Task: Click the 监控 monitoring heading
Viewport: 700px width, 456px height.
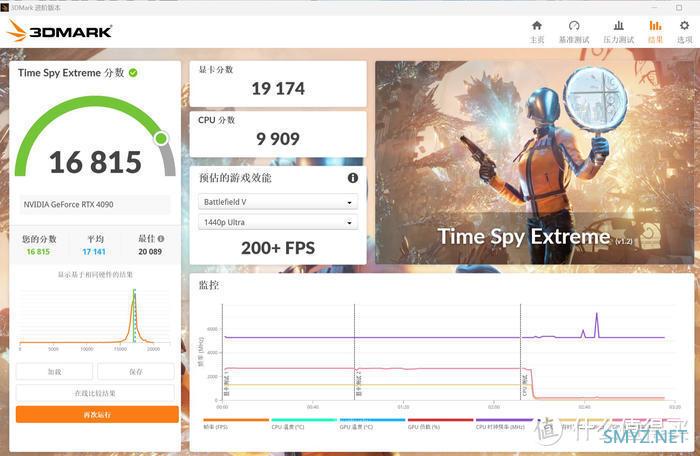Action: [x=208, y=285]
